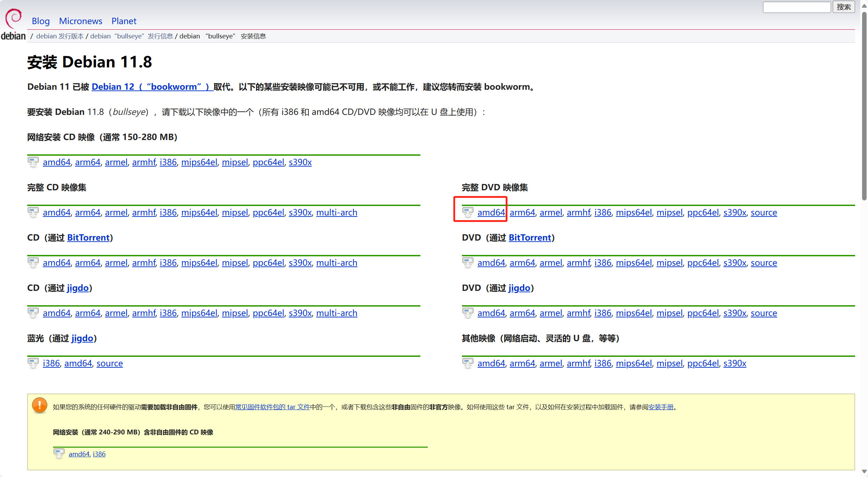The image size is (868, 477).
Task: Click the scrollbar down arrow
Action: point(864,471)
